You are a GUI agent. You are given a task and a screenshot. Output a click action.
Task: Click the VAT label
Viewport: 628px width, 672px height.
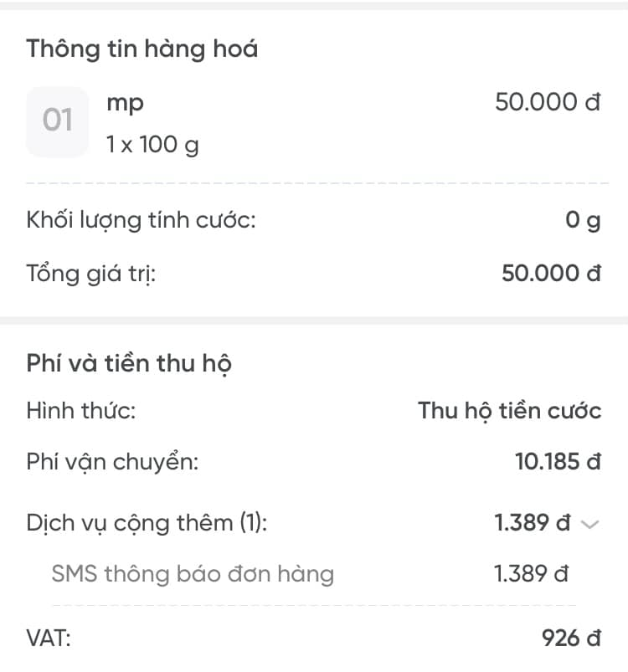49,639
